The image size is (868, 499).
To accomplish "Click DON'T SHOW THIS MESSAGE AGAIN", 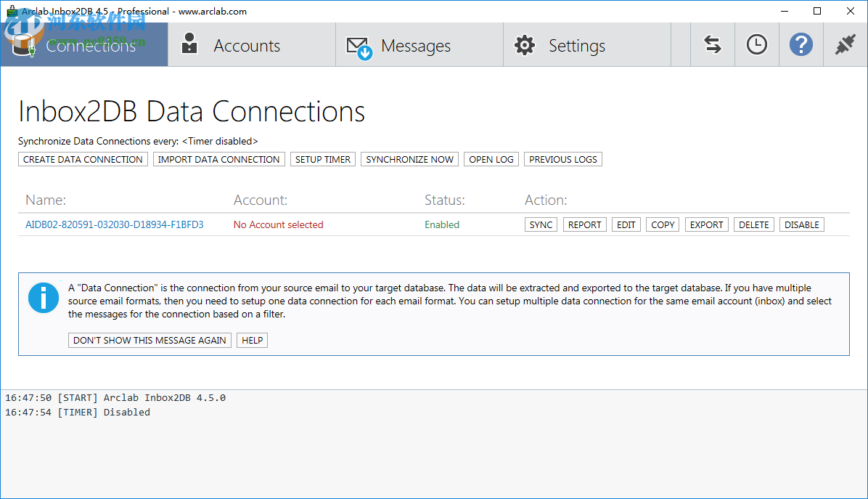I will [150, 340].
